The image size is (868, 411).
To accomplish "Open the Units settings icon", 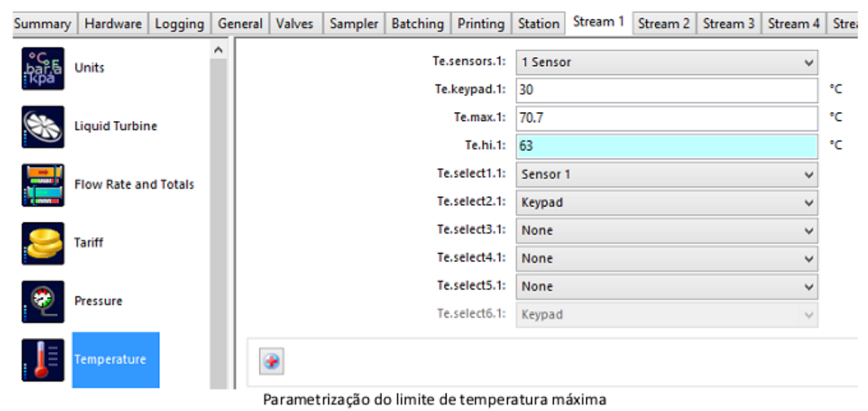I will 43,68.
